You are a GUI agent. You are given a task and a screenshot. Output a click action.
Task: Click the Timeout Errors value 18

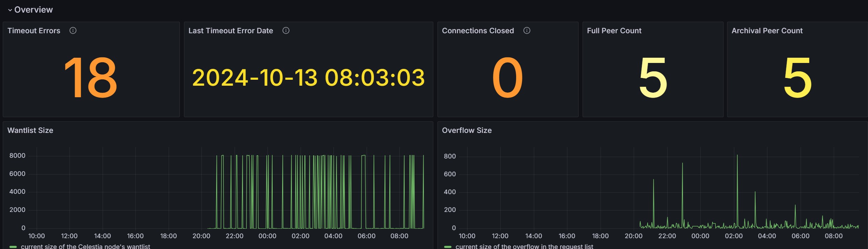pos(91,78)
